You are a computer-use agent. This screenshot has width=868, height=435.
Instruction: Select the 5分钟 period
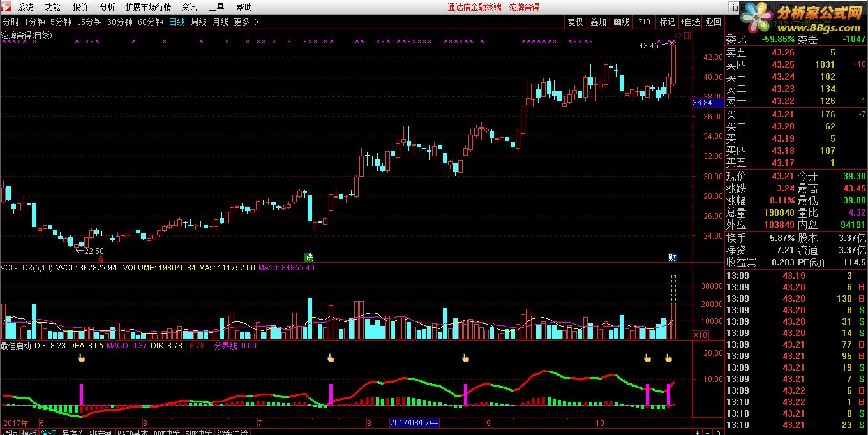61,22
